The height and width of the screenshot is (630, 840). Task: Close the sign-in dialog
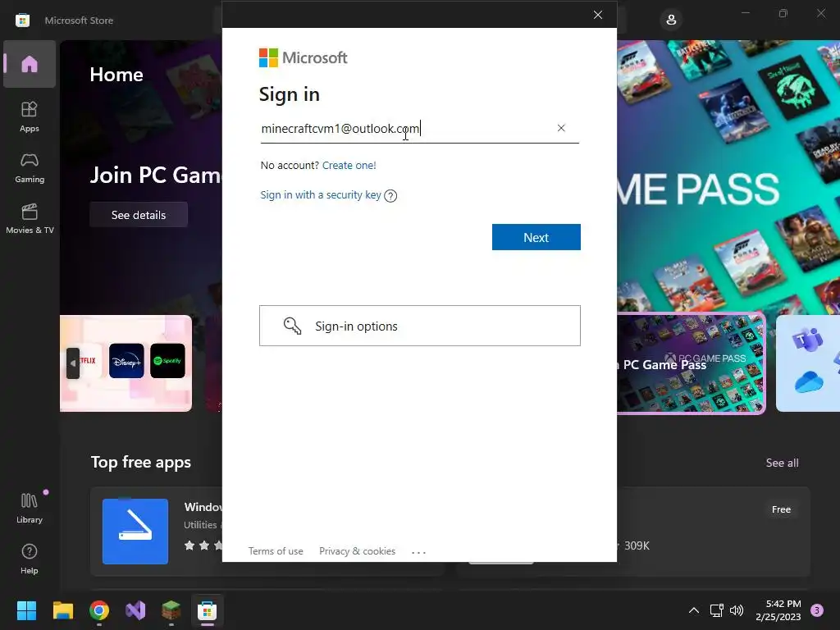(598, 15)
